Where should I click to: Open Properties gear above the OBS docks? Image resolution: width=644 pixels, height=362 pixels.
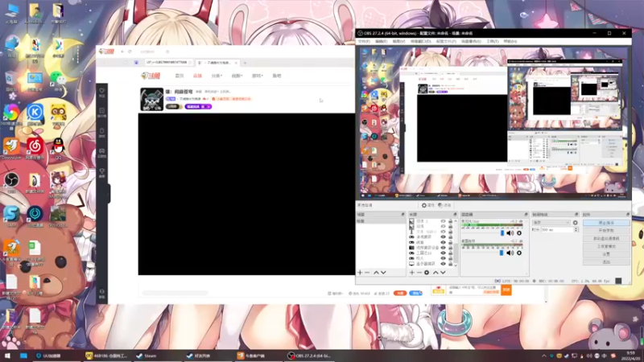[428, 205]
